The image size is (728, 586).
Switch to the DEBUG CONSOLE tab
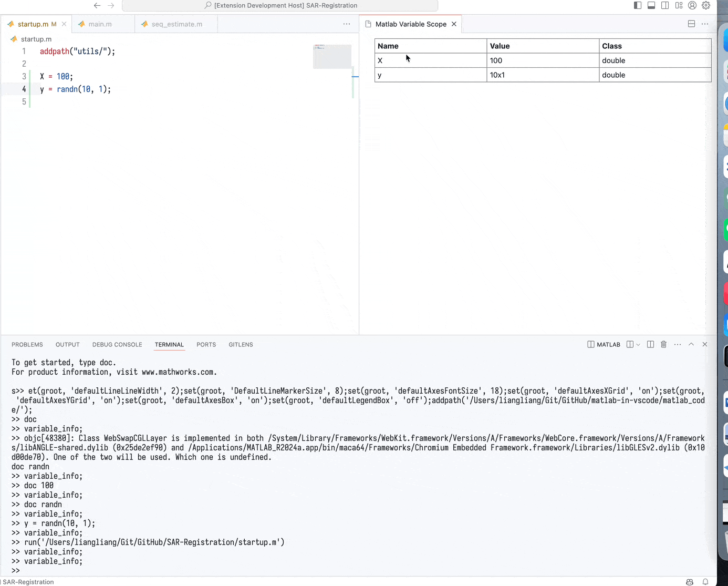(x=117, y=345)
